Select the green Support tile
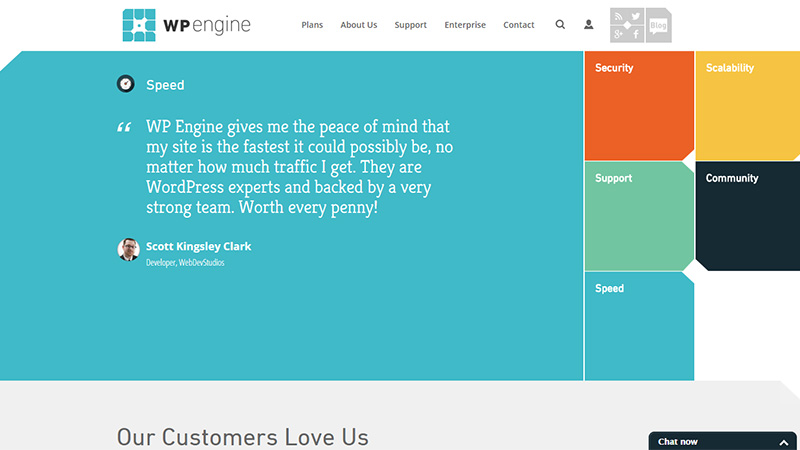Screen dimensions: 800x450 [x=639, y=216]
